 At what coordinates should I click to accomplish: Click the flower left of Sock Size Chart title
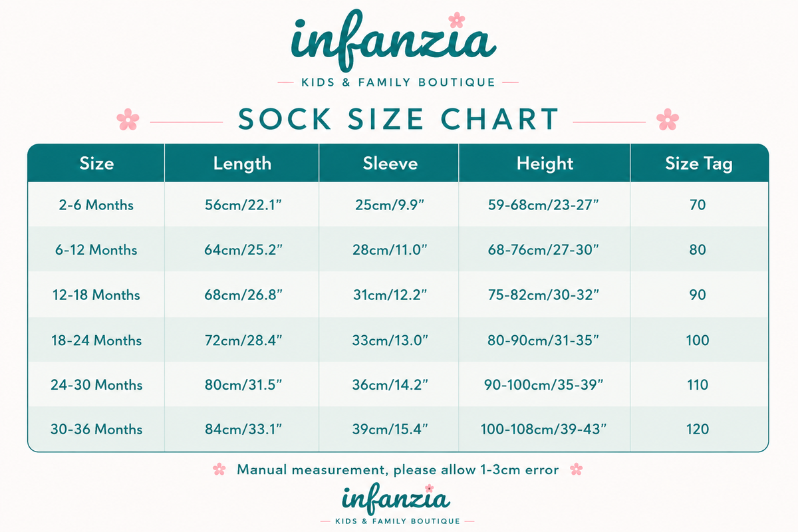coord(128,120)
